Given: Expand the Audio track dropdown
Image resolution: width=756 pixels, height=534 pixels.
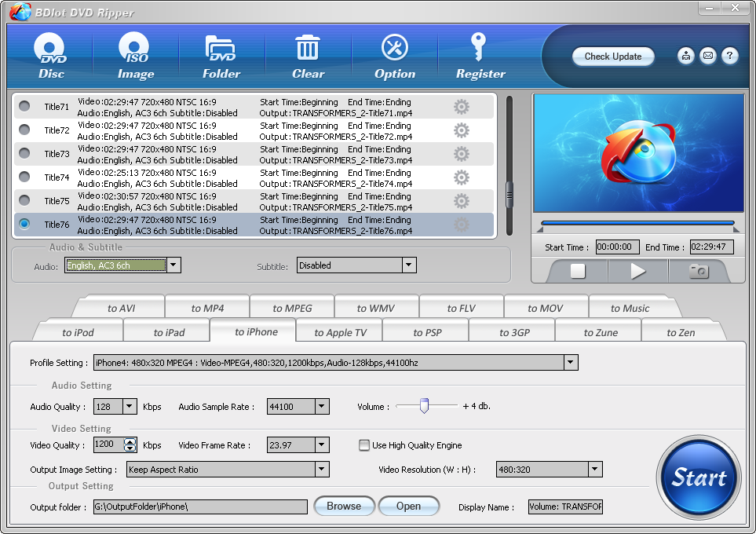Looking at the screenshot, I should pos(173,265).
